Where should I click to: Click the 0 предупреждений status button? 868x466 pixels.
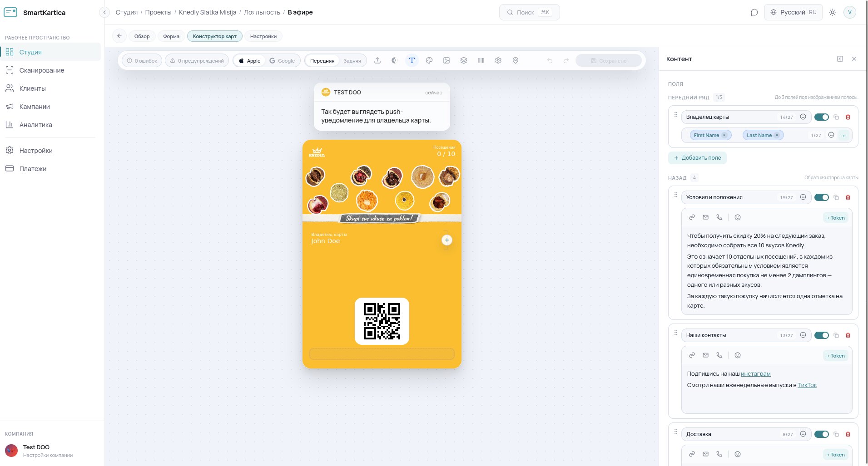point(198,61)
